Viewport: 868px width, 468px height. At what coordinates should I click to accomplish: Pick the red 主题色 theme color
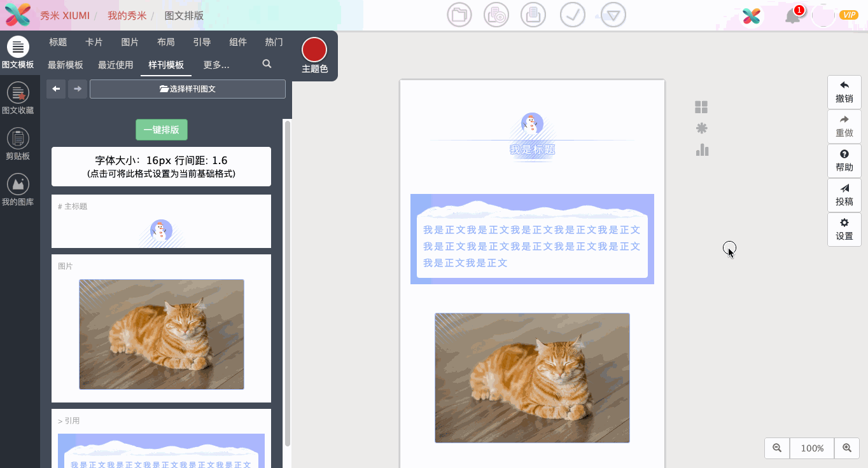point(314,50)
